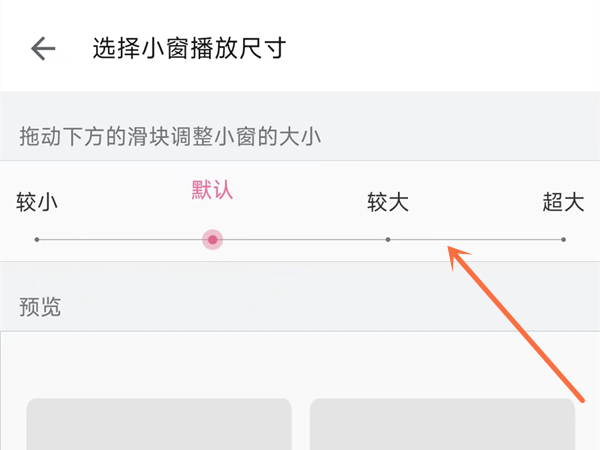Click the 预览 section label
Viewport: 600px width, 450px height.
(40, 306)
